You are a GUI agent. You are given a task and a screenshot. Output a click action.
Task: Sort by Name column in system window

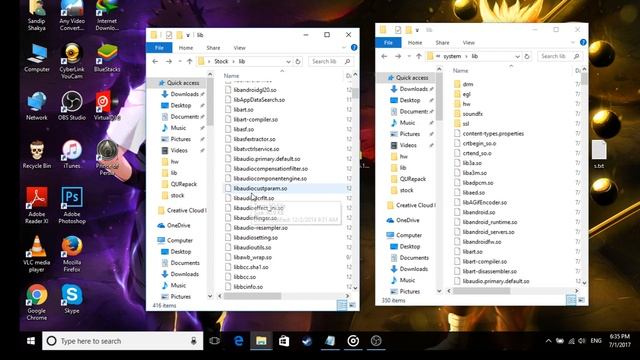coord(460,70)
